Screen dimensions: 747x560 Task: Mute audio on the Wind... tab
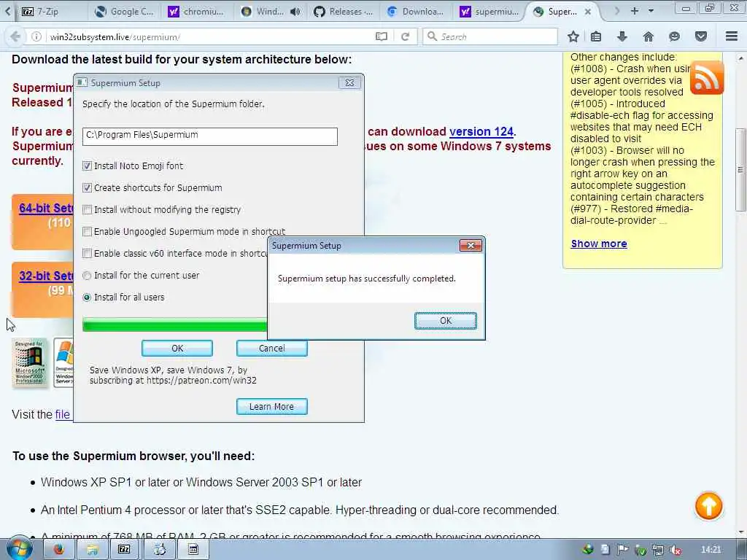point(295,12)
